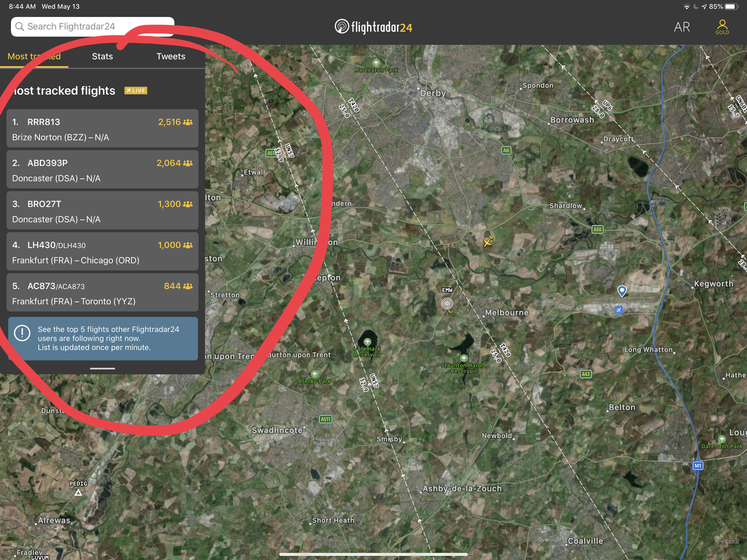The width and height of the screenshot is (747, 560).
Task: Select the yellow aircraft on the map
Action: 488,241
